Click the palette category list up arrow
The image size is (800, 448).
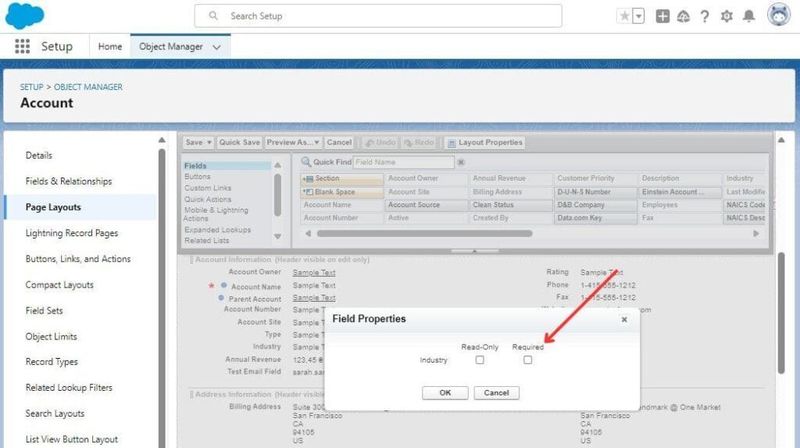[x=278, y=165]
